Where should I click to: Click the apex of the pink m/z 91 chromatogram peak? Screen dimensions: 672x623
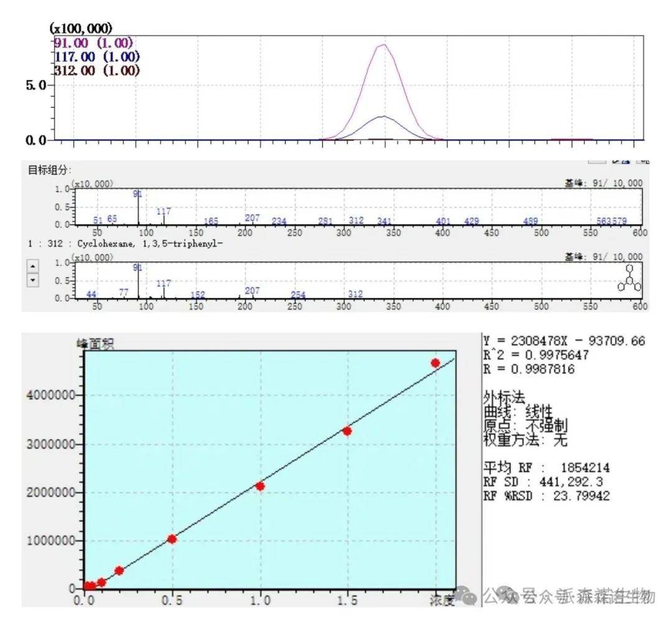tap(383, 45)
